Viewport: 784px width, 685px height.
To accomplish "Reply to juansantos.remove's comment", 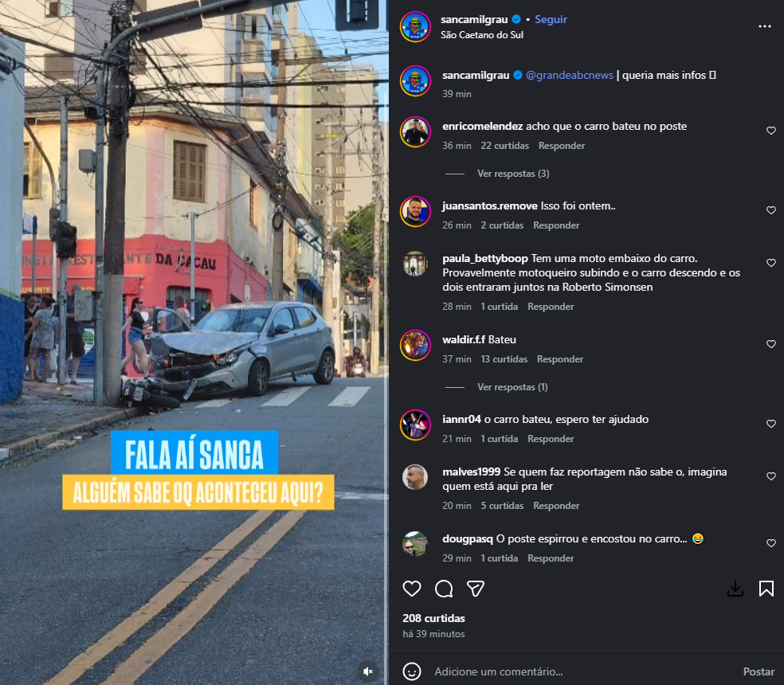I will pos(556,225).
